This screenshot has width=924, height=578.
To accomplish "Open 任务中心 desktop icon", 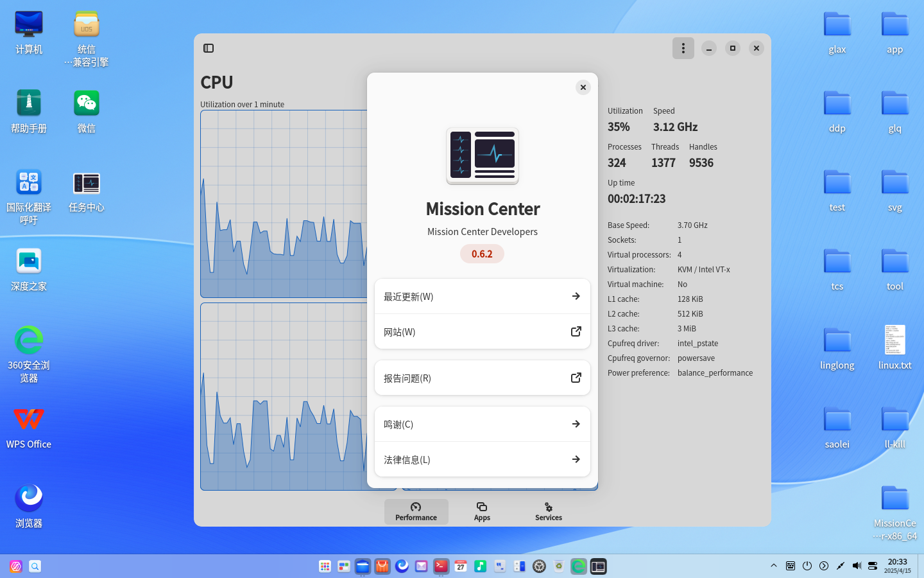I will click(x=87, y=191).
